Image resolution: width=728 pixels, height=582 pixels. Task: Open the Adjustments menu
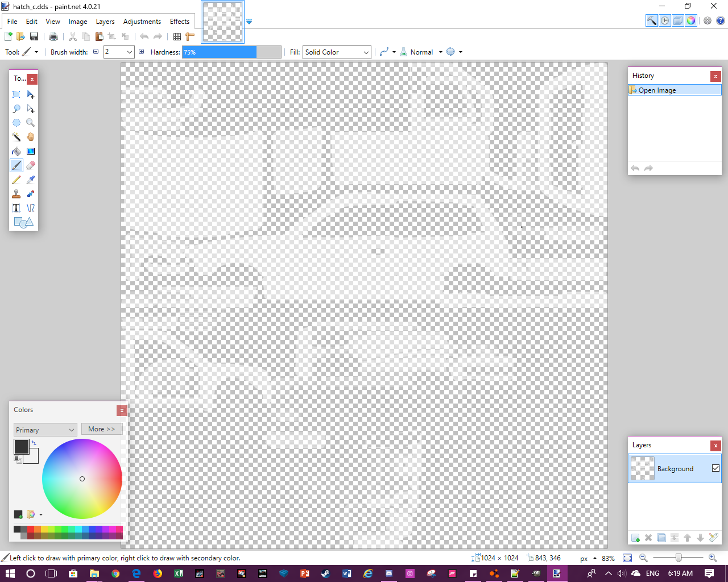tap(142, 22)
